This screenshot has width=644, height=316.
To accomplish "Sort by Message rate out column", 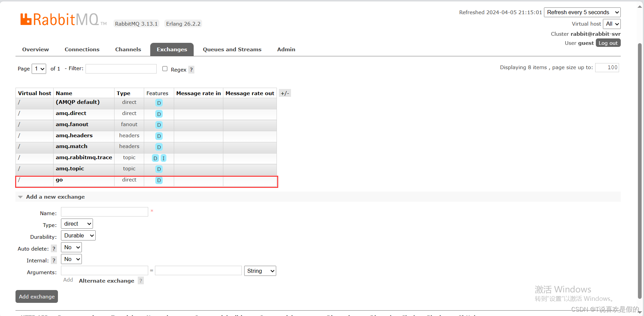I will click(250, 93).
